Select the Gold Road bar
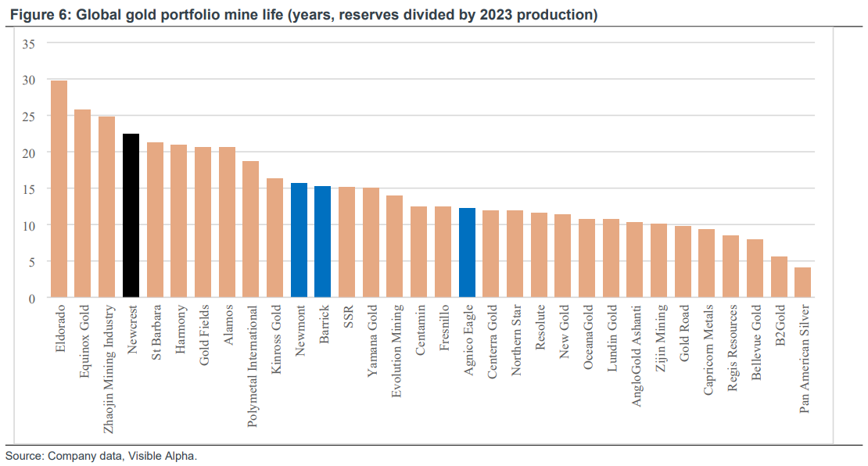This screenshot has height=466, width=868. 683,263
